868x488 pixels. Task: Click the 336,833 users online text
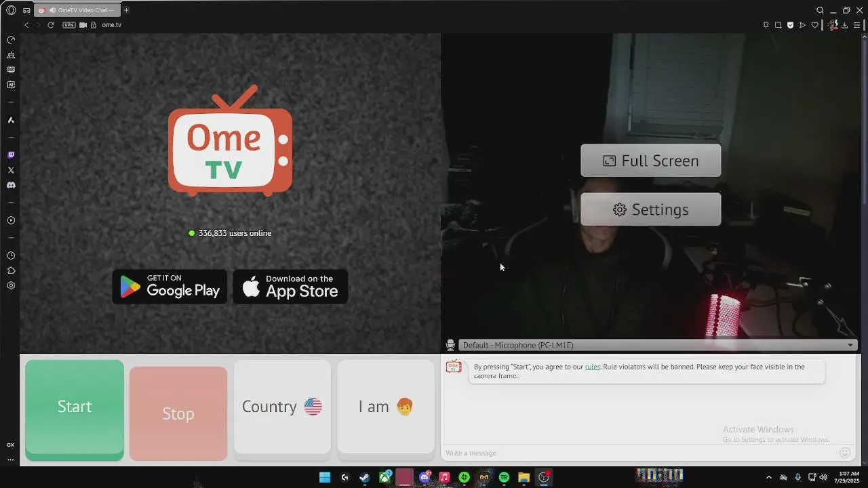235,233
